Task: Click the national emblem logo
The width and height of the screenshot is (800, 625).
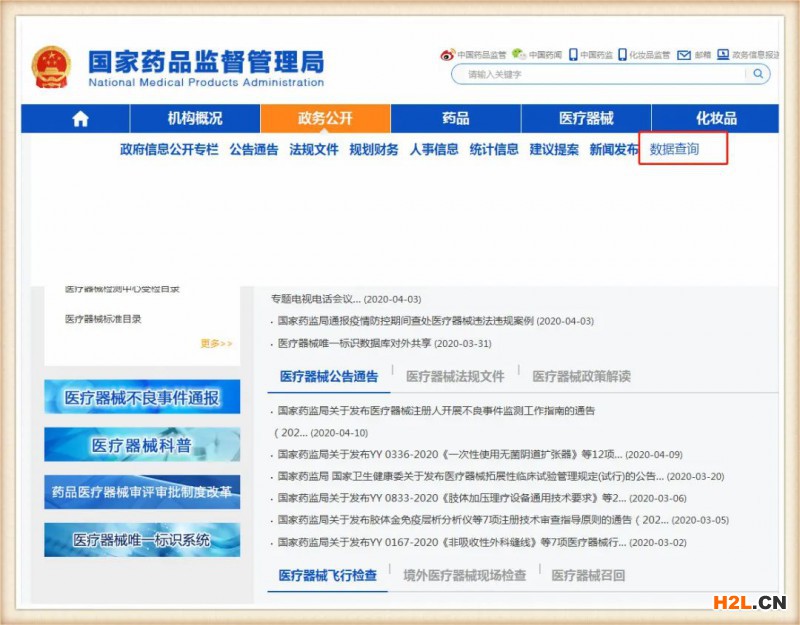Action: pyautogui.click(x=51, y=67)
